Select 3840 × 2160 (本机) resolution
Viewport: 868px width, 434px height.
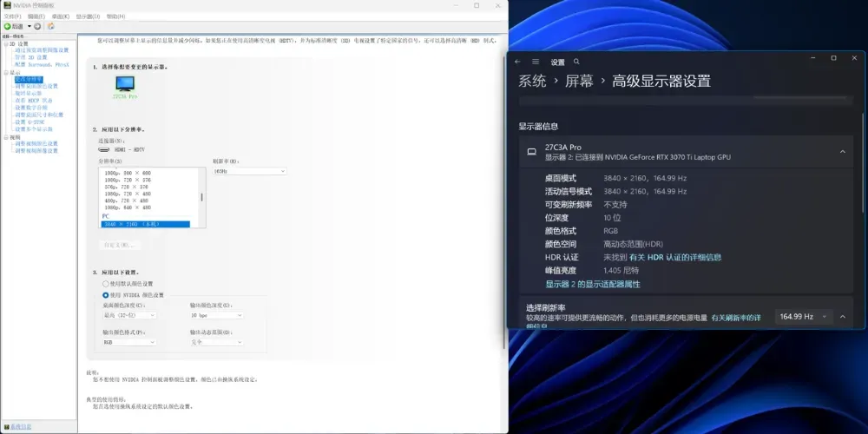click(x=146, y=224)
